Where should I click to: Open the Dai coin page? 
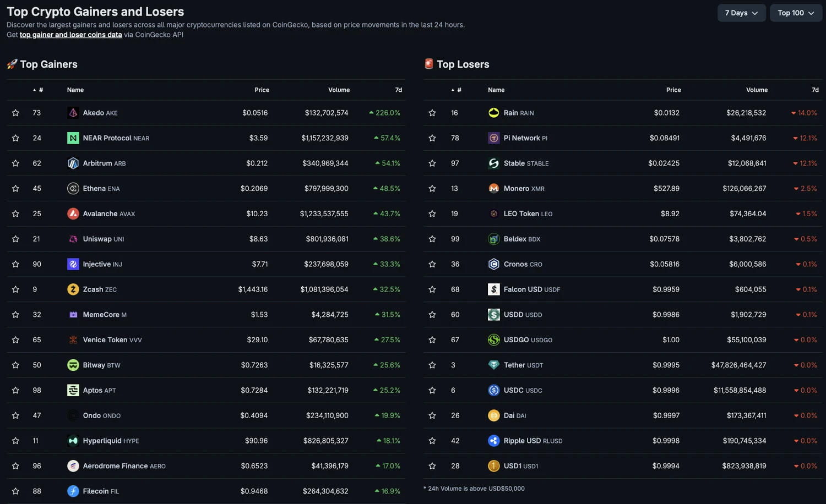(x=515, y=415)
